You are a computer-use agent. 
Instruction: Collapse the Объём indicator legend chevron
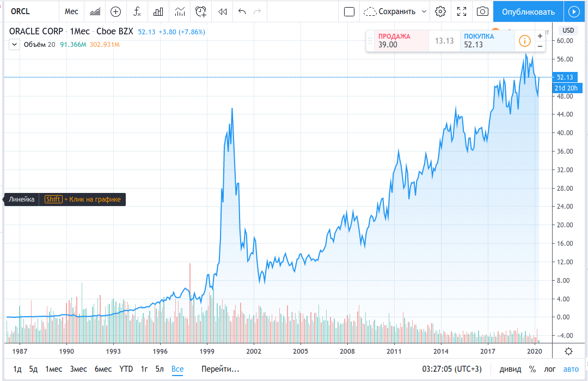(13, 45)
